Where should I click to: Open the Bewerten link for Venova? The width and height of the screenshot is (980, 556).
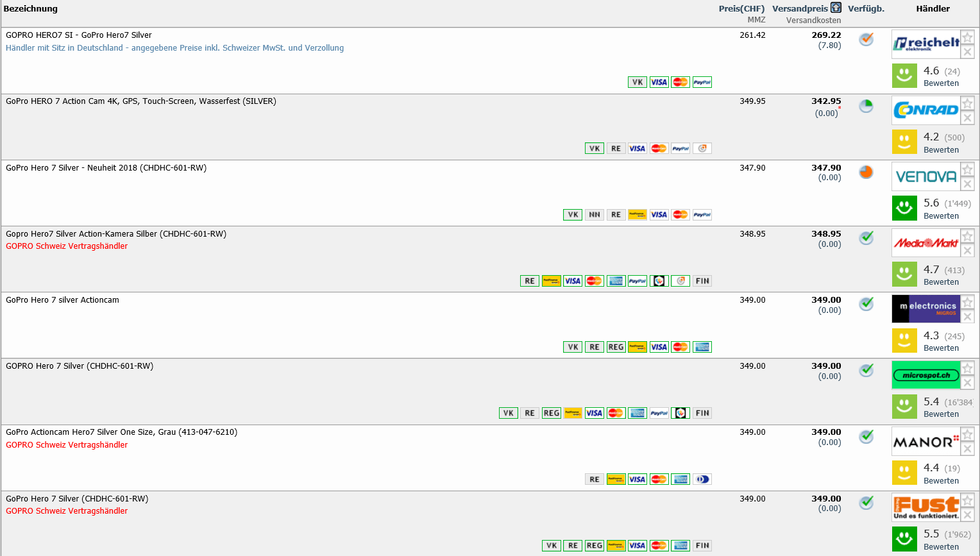941,215
